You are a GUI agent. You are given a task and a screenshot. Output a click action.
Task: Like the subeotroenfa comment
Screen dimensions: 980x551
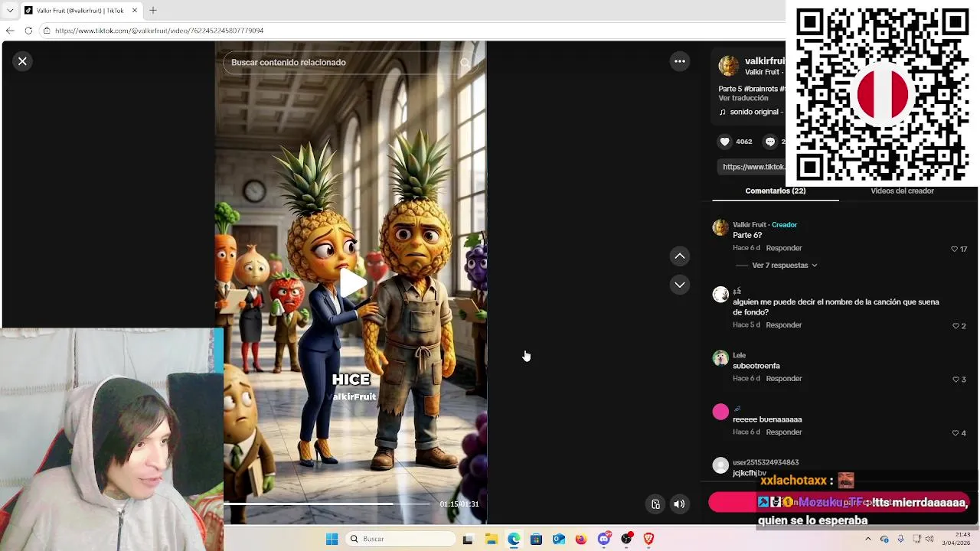pos(955,380)
